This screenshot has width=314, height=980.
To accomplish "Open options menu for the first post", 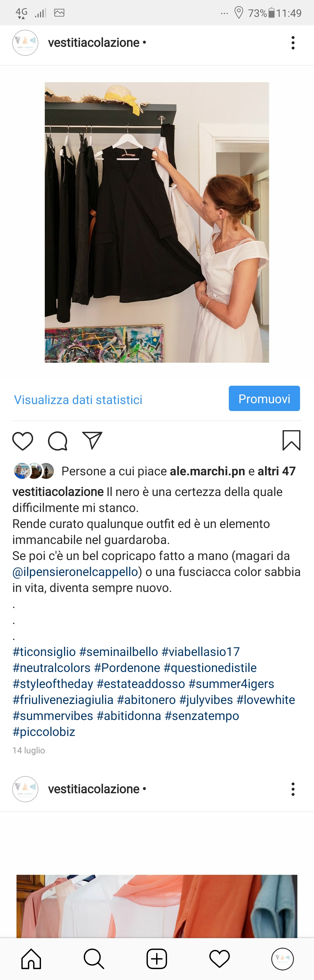I will point(293,42).
